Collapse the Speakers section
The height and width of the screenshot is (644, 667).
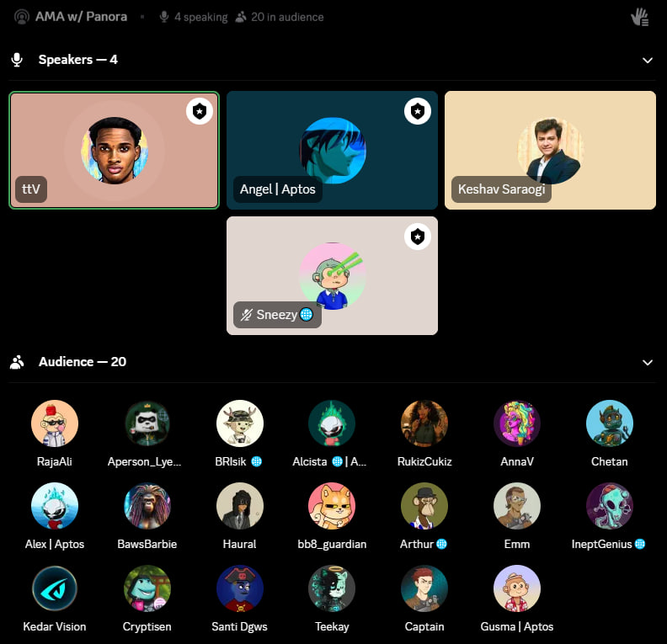point(648,61)
